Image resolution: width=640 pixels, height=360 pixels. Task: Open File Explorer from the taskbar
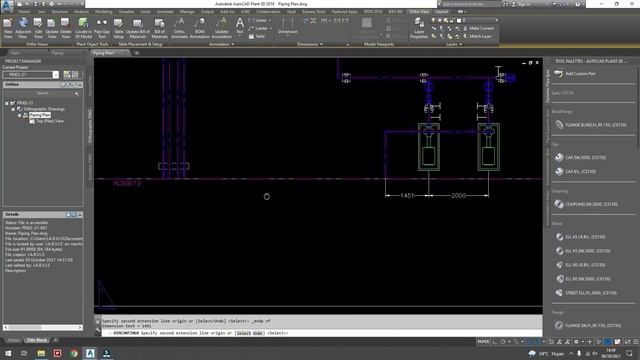pyautogui.click(x=41, y=353)
